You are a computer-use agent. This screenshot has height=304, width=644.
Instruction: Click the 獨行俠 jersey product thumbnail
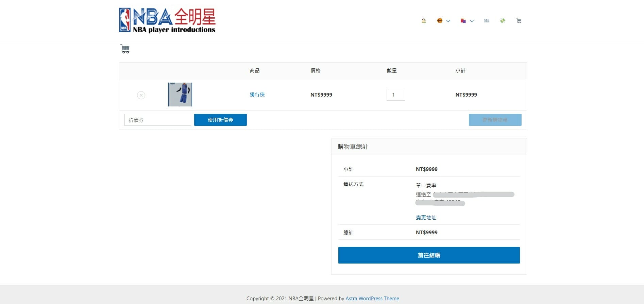click(180, 95)
